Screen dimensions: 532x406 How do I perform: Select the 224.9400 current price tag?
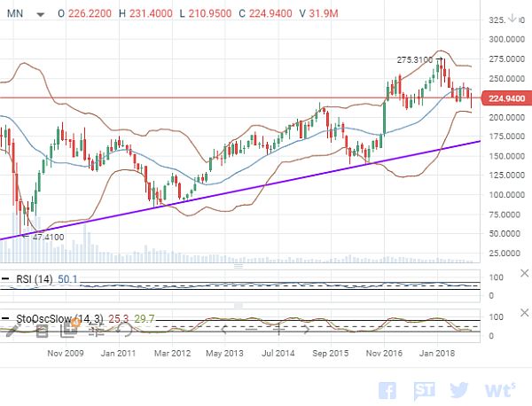pyautogui.click(x=506, y=98)
